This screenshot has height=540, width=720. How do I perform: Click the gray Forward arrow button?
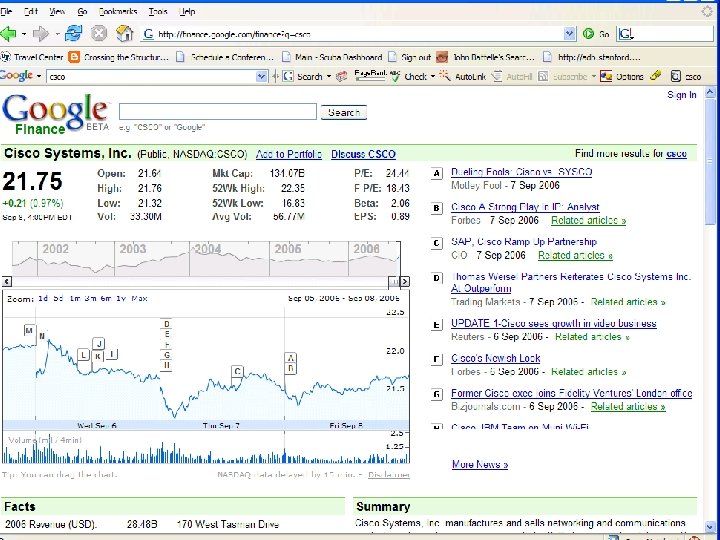tap(41, 34)
